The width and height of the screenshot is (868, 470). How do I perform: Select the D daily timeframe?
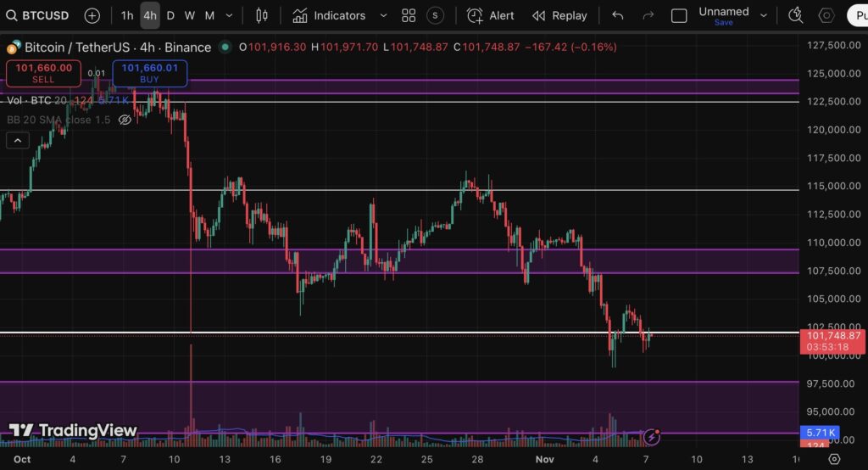click(x=170, y=15)
